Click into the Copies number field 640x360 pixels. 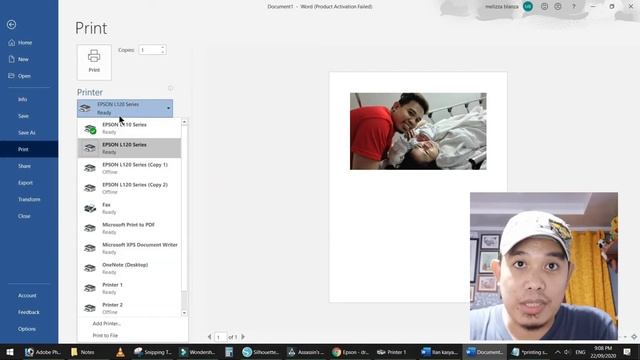coord(149,50)
